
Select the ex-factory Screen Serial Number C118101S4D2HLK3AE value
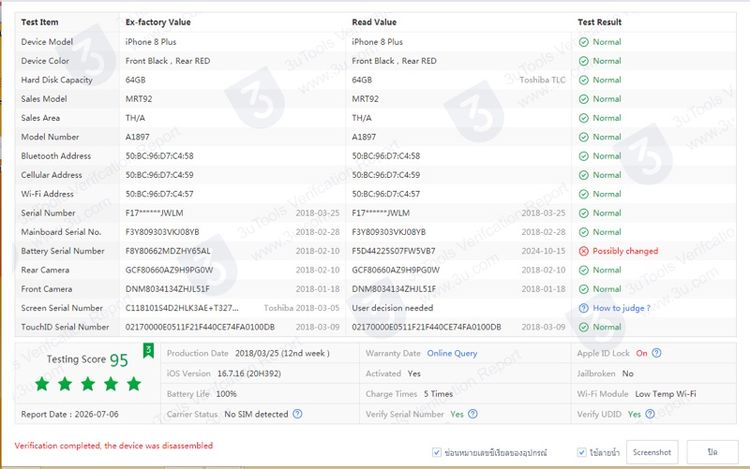point(182,308)
